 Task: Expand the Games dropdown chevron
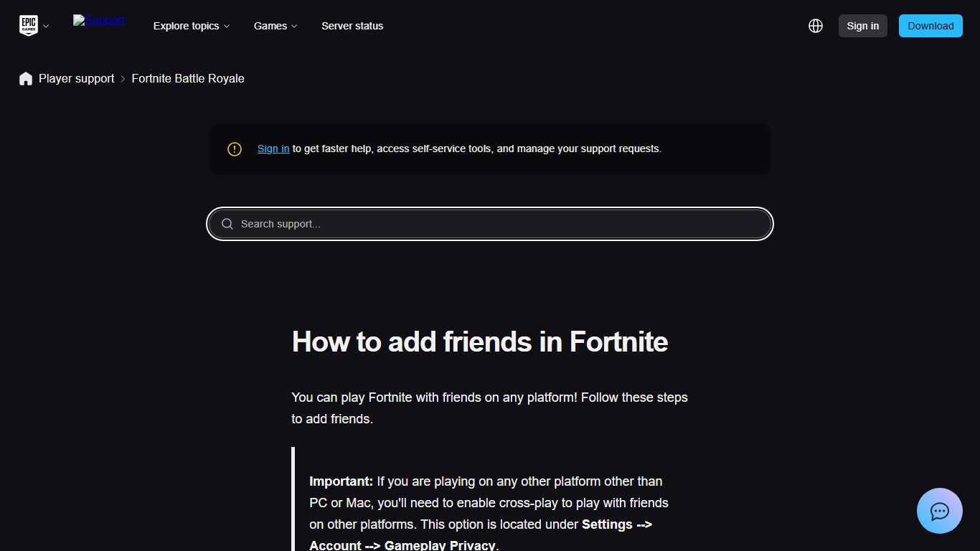[295, 27]
